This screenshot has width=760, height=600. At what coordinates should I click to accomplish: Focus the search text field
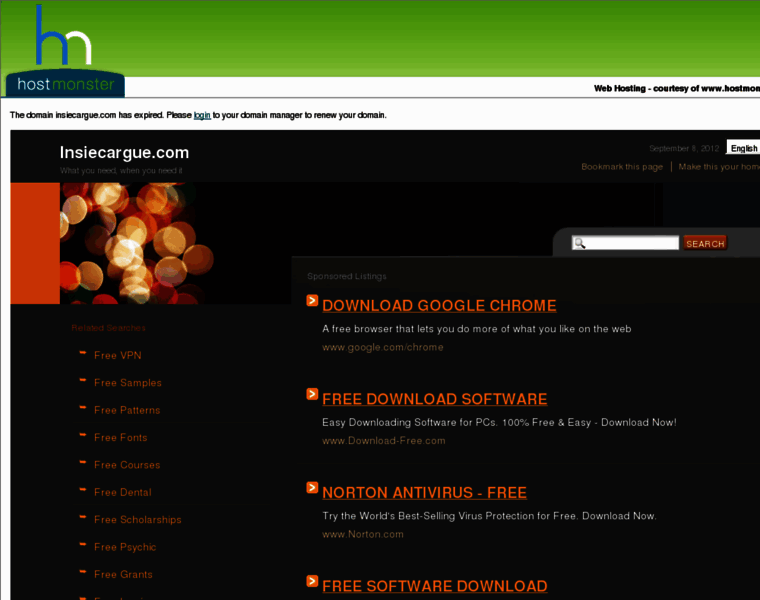click(x=625, y=243)
